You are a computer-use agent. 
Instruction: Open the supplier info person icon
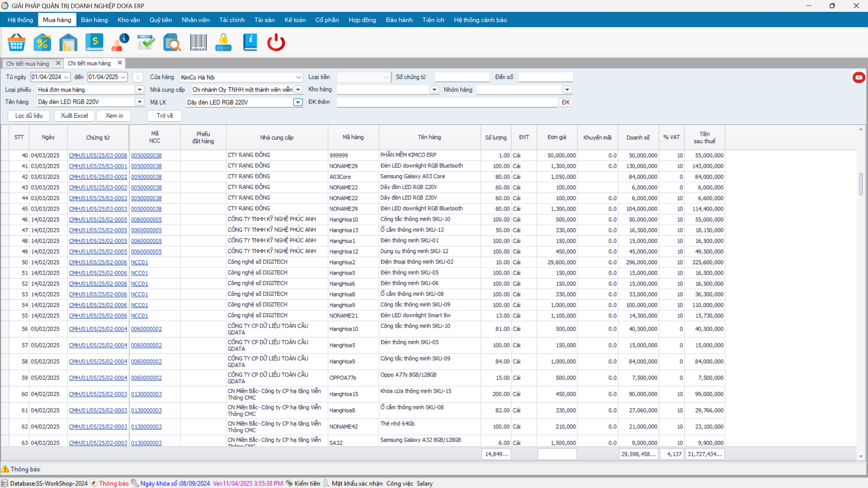120,42
